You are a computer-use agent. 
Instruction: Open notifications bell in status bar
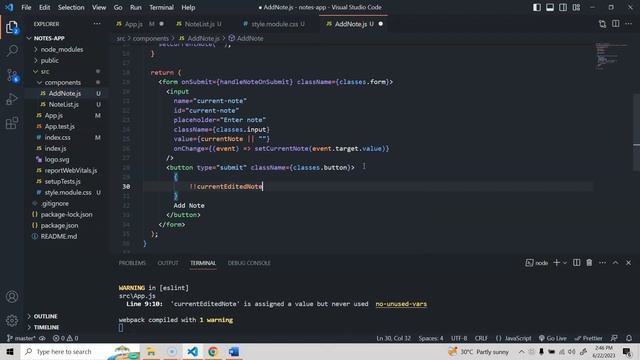tap(629, 338)
